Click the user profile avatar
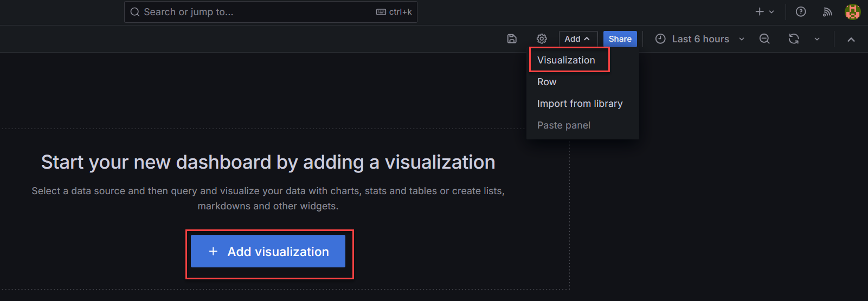This screenshot has width=868, height=301. 852,12
